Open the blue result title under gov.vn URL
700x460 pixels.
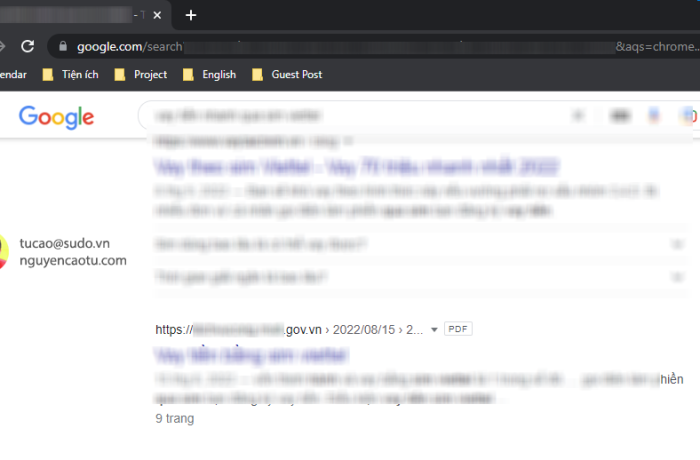[251, 355]
